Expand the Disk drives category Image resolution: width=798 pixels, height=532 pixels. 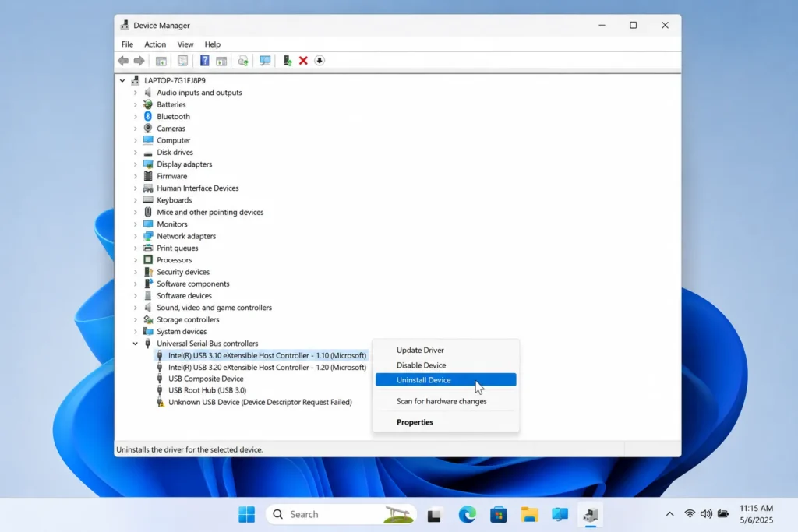136,152
